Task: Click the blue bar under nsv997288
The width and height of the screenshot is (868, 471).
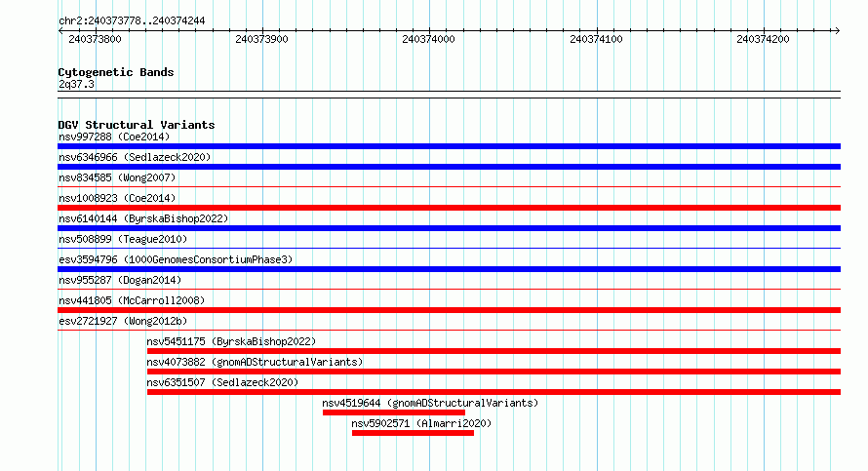Action: 449,146
